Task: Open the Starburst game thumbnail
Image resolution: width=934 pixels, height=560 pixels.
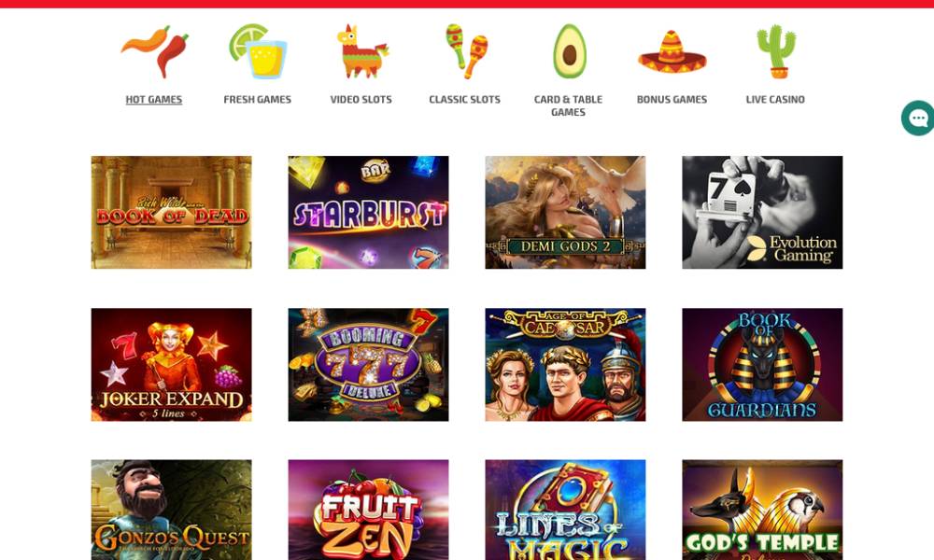Action: point(369,213)
